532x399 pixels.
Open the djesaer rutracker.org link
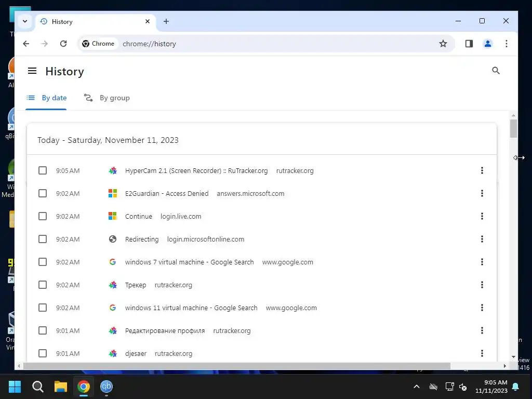136,353
